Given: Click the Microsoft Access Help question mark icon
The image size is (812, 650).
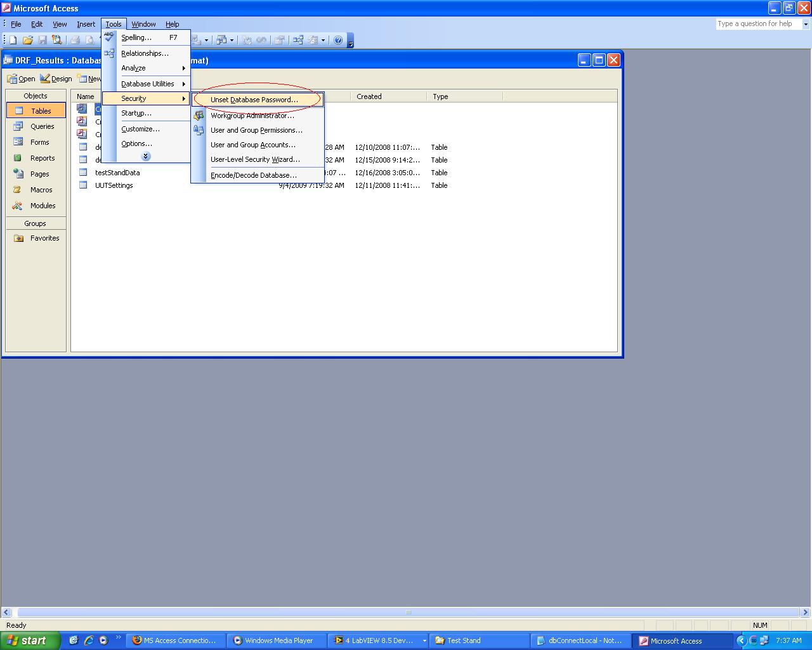Looking at the screenshot, I should (338, 40).
